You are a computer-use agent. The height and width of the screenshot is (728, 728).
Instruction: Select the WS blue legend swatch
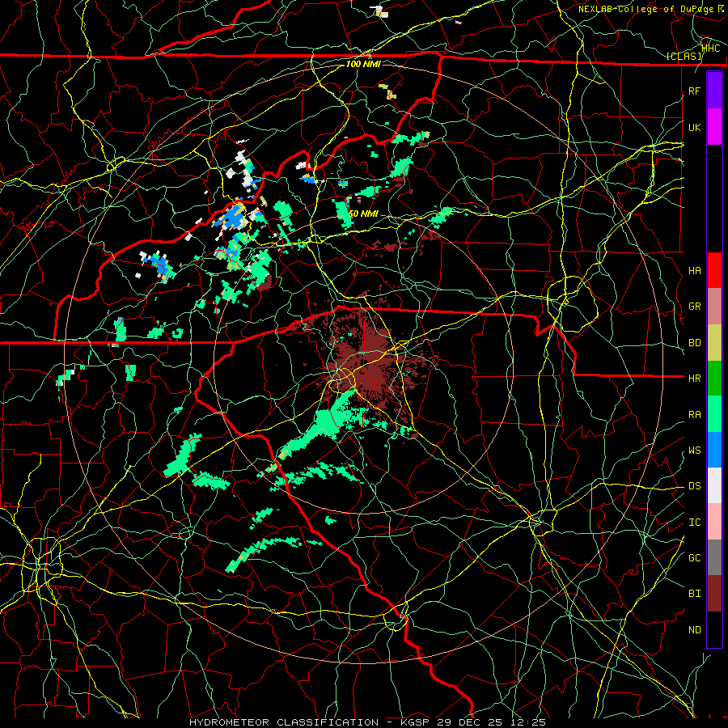coord(714,450)
